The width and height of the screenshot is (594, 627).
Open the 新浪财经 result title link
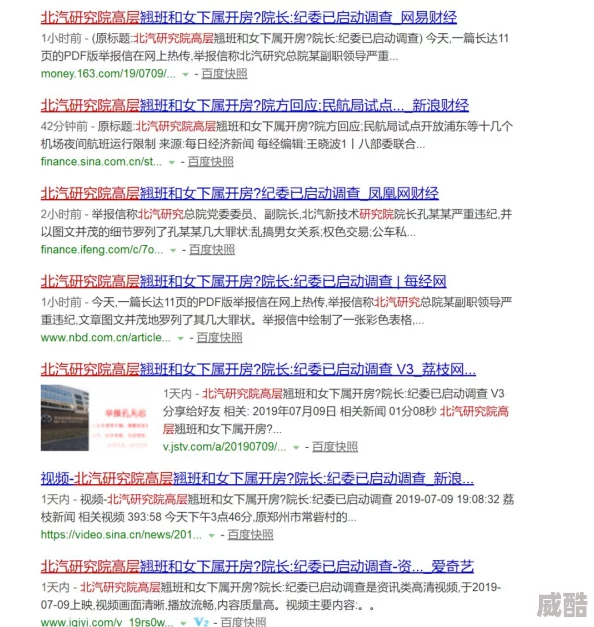254,106
